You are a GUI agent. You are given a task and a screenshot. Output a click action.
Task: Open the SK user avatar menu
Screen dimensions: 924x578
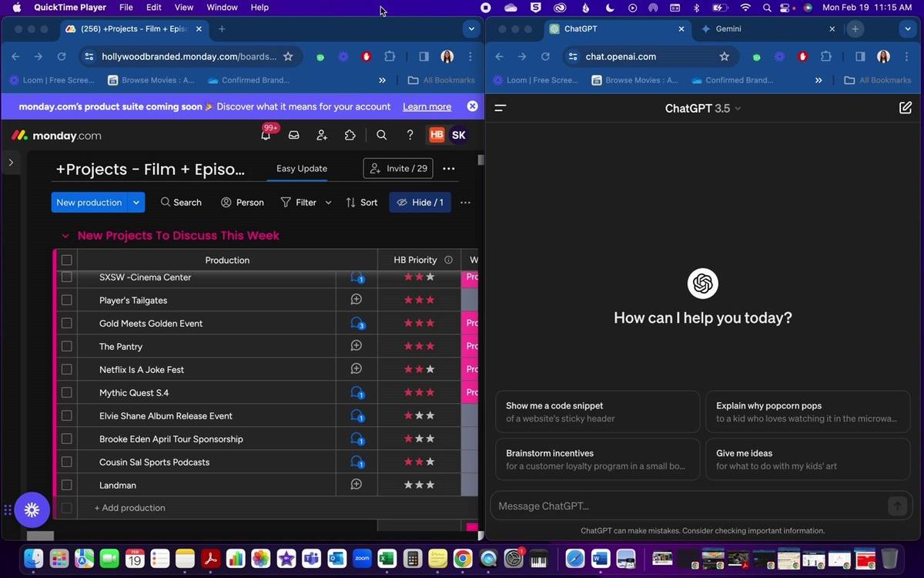[458, 135]
